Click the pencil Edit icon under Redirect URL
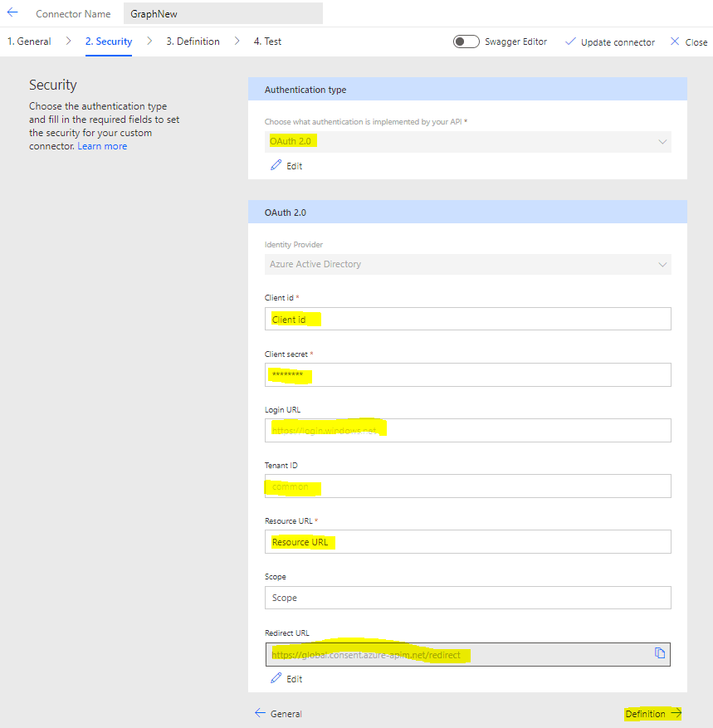 click(276, 678)
